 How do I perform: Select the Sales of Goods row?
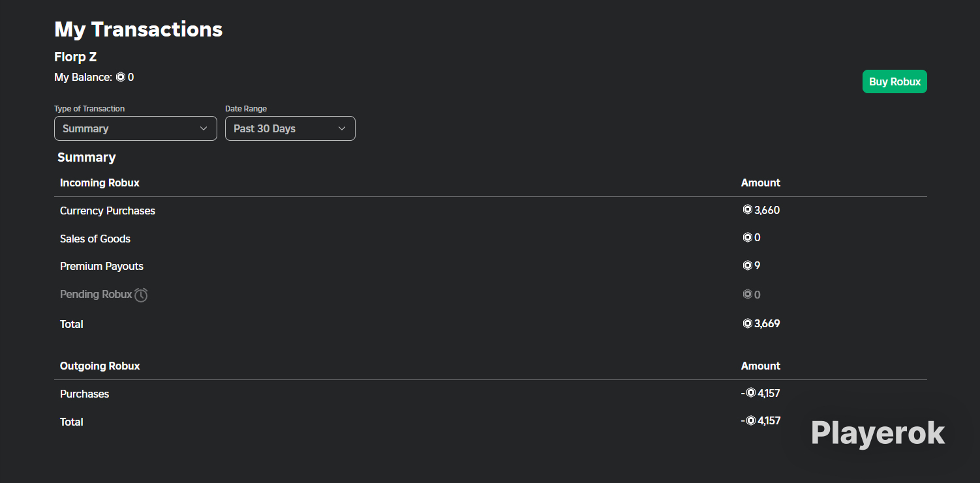491,239
